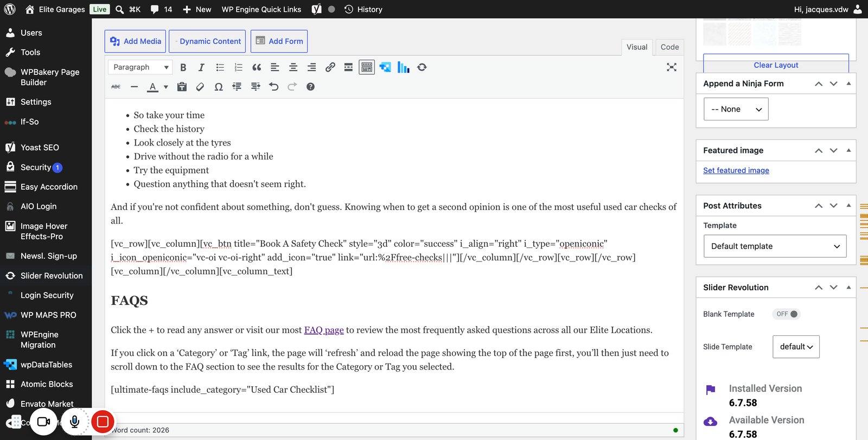The image size is (868, 440).
Task: Switch to the Code editor tab
Action: coord(669,47)
